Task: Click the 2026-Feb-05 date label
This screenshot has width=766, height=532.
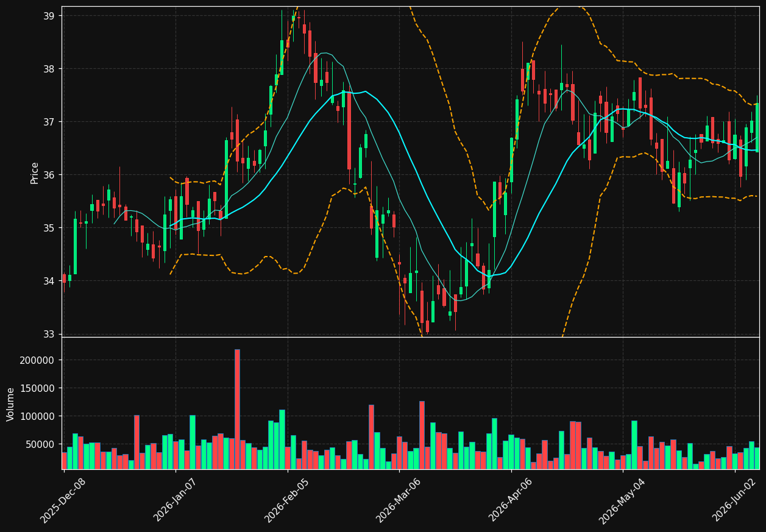Action: point(287,500)
